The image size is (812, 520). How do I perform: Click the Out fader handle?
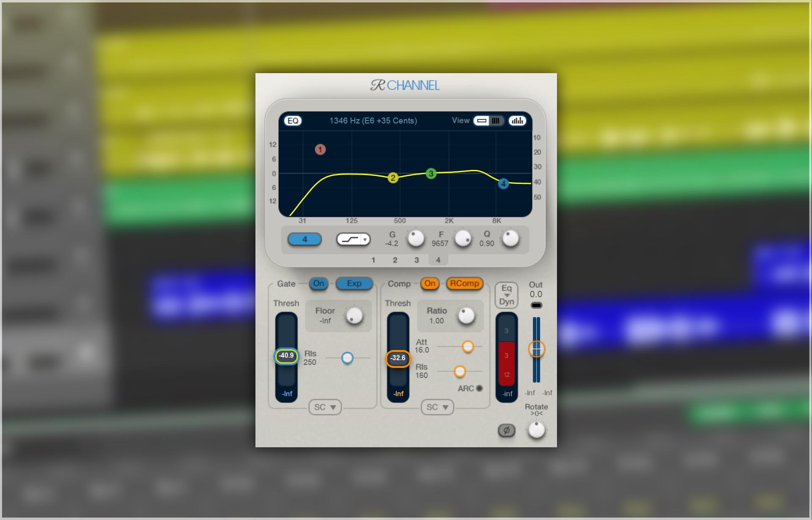point(536,349)
